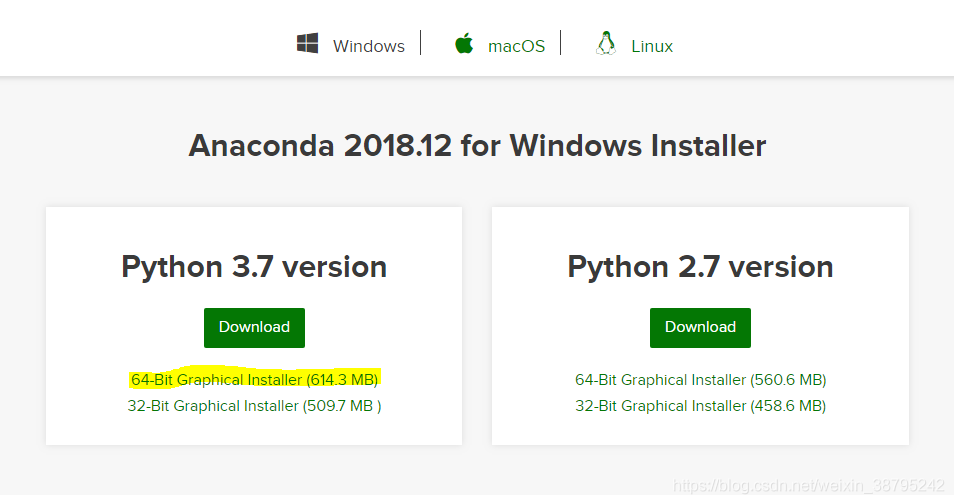Open 64-Bit Graphical Installer (560.6 MB) link
The width and height of the screenshot is (954, 504).
click(700, 380)
